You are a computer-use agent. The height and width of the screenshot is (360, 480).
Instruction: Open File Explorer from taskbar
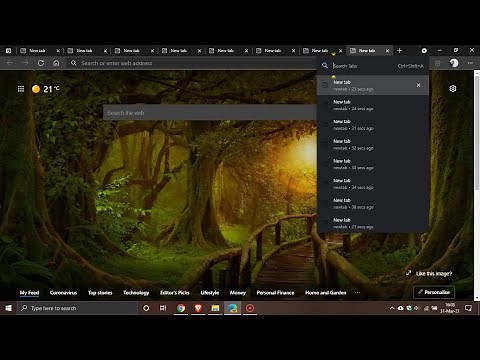tap(215, 308)
